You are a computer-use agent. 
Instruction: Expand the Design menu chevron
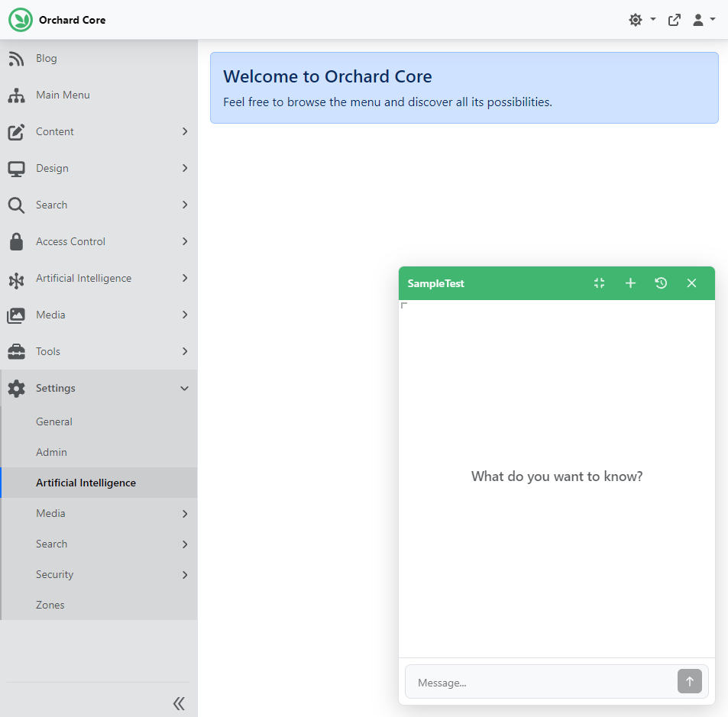click(185, 168)
